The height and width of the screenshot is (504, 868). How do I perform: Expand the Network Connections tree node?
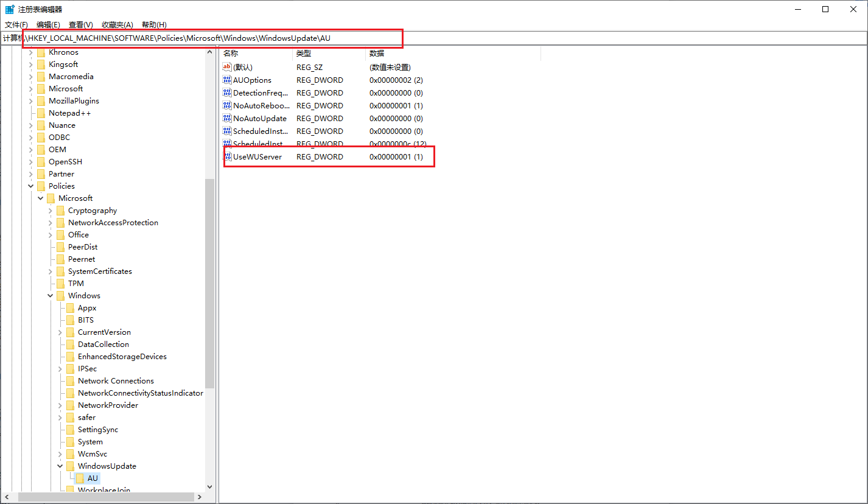(59, 380)
